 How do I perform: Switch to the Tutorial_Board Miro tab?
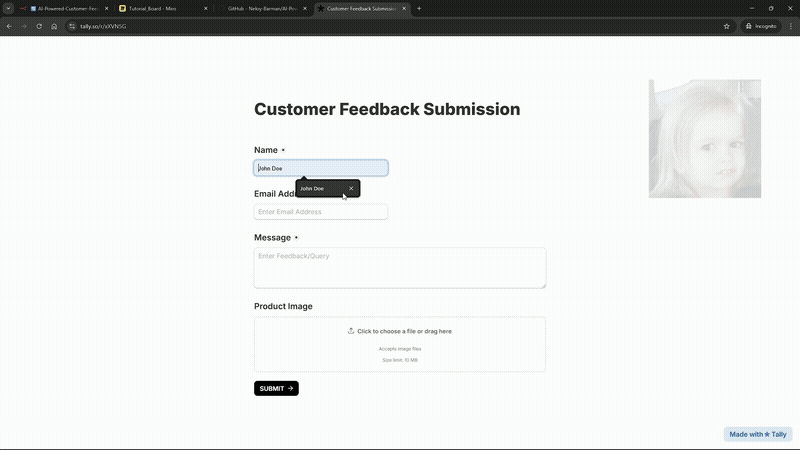tap(162, 8)
